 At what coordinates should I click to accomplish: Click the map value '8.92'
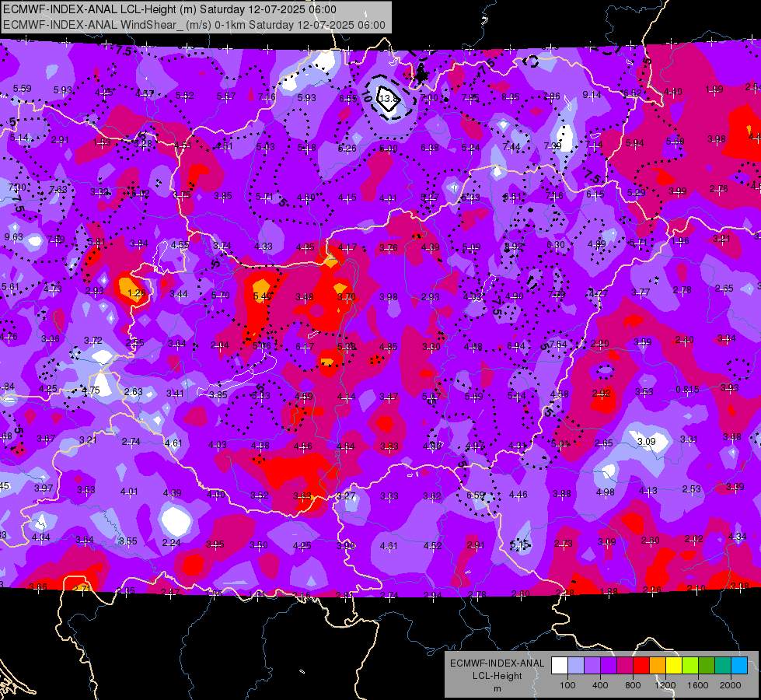click(514, 247)
